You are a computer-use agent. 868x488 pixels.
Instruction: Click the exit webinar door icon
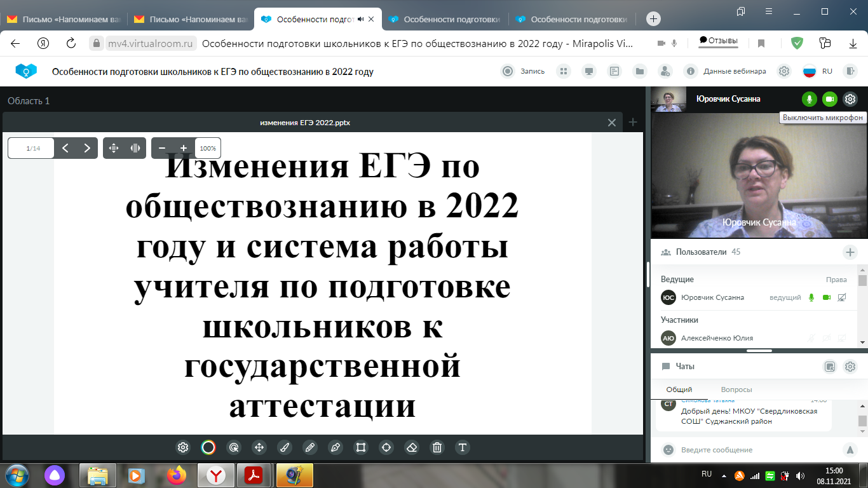850,71
